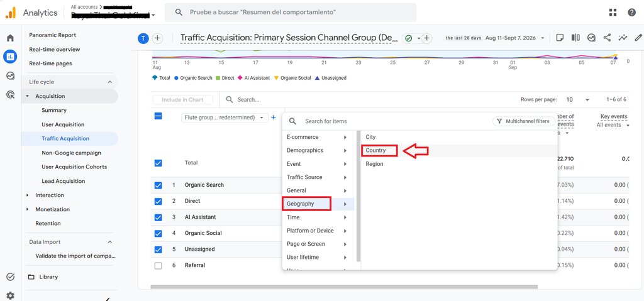Viewport: 644px width, 301px height.
Task: Click the configuration check icon in left rail
Action: coord(10,276)
